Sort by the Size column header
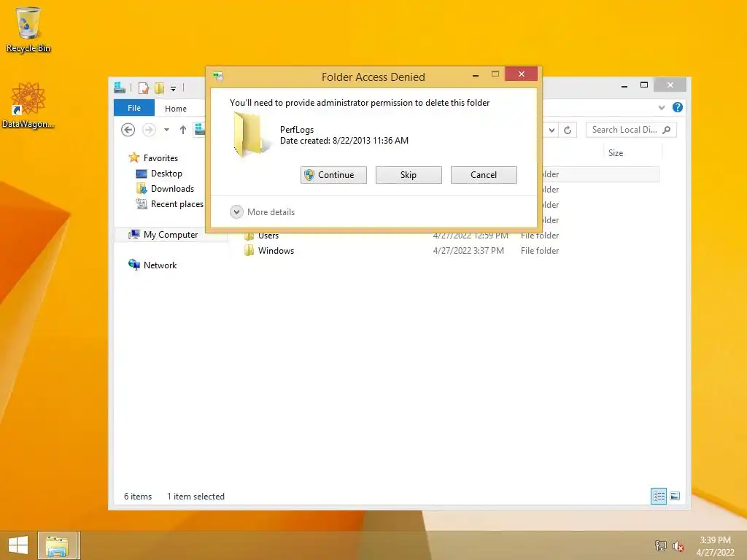747x560 pixels. pyautogui.click(x=616, y=153)
